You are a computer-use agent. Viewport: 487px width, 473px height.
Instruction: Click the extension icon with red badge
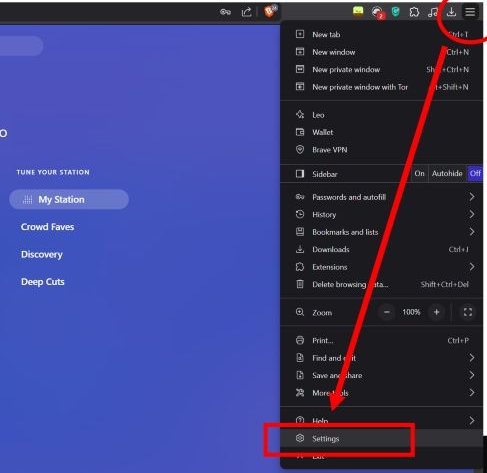pos(378,13)
